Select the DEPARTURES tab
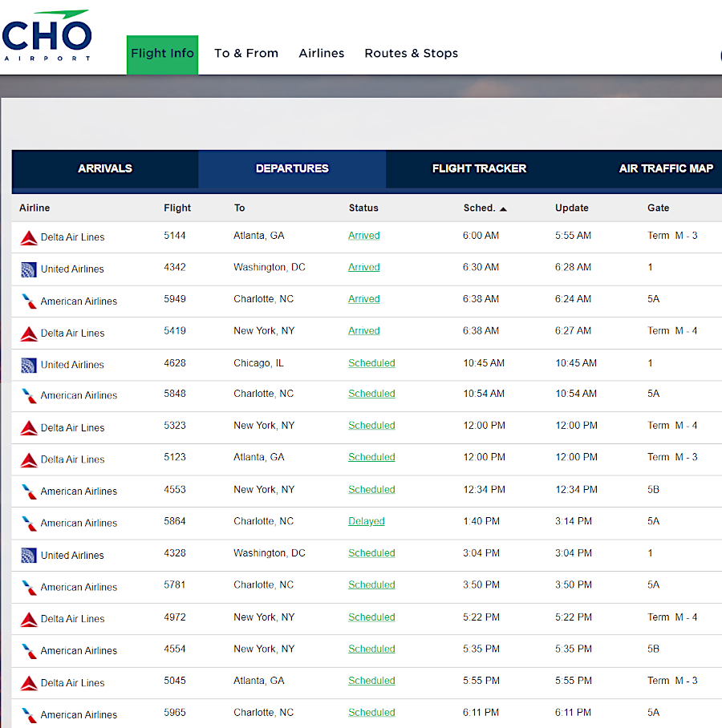 click(x=292, y=168)
